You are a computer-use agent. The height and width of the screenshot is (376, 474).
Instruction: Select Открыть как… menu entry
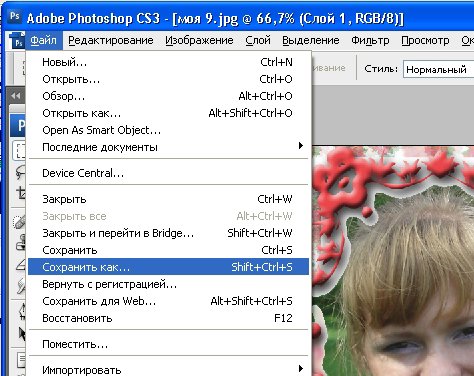(x=168, y=113)
